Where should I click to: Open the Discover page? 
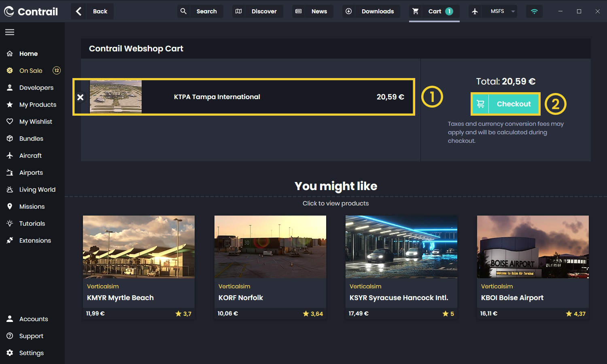257,11
